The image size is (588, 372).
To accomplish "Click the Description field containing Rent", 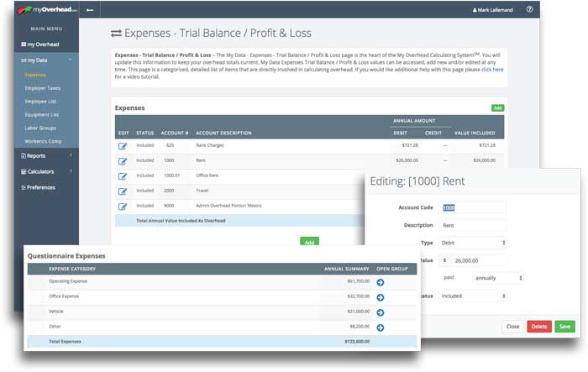I will [x=472, y=225].
